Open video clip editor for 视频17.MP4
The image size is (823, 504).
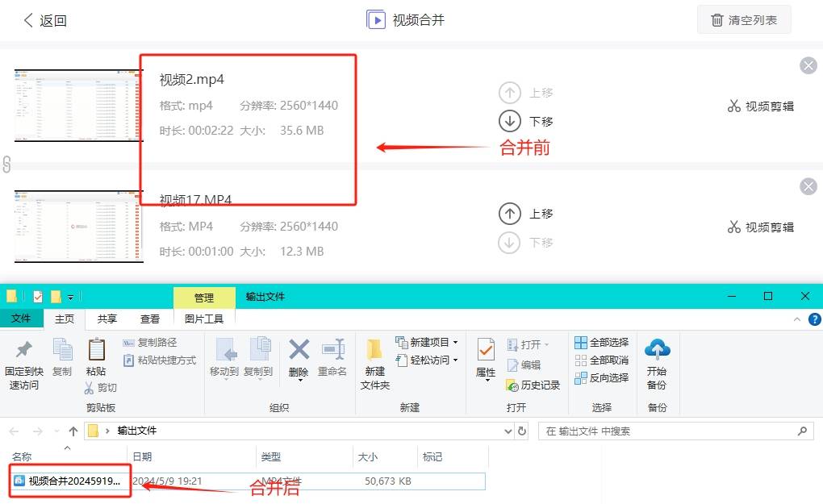[x=759, y=227]
